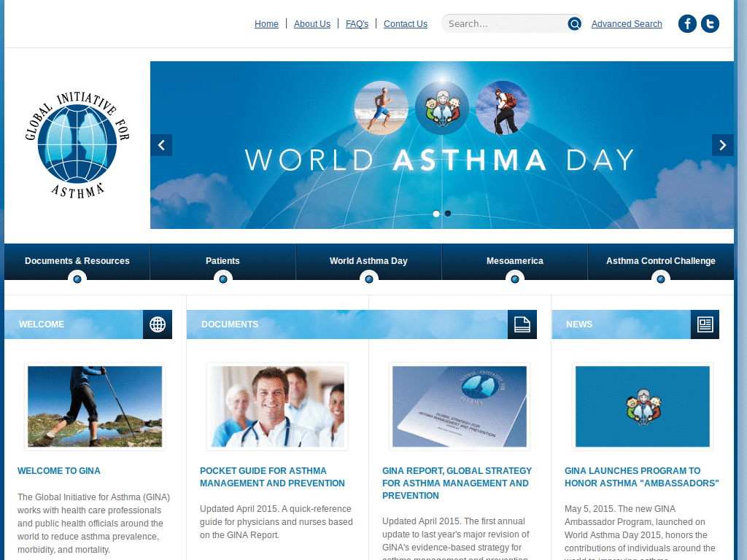This screenshot has width=747, height=560.
Task: Click 'The Global Initiative for Asthma (GINA)' paragraph
Action: coord(94,524)
